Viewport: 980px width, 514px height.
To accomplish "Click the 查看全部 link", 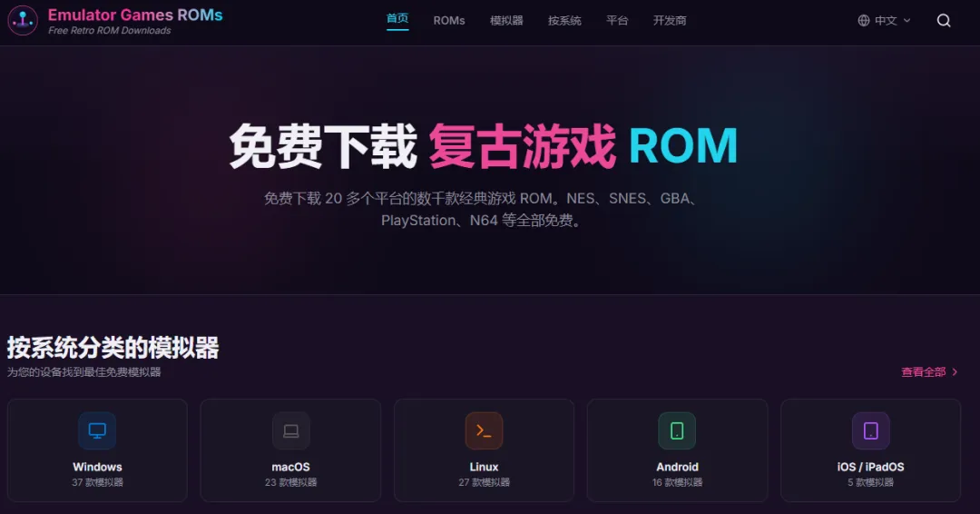I will pos(923,372).
